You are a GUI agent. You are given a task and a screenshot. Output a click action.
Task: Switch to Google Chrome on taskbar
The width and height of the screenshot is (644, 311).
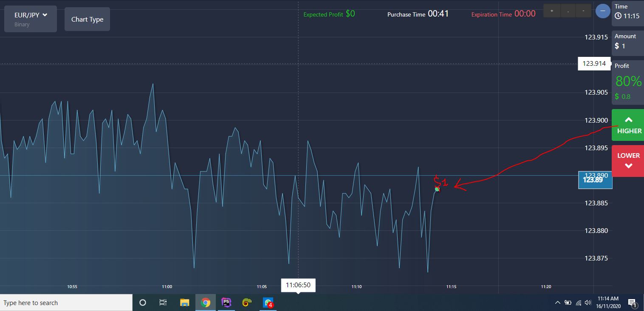206,303
